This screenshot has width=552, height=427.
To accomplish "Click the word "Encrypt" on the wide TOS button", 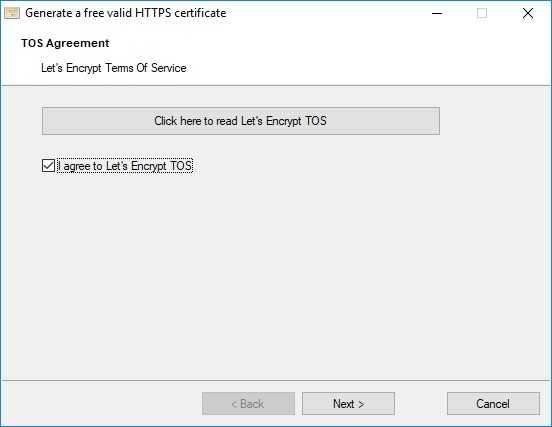I will [x=284, y=121].
